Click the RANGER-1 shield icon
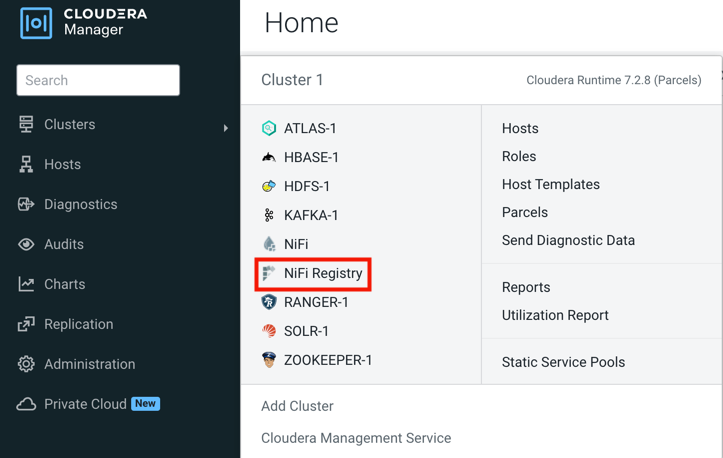The height and width of the screenshot is (458, 723). 269,302
